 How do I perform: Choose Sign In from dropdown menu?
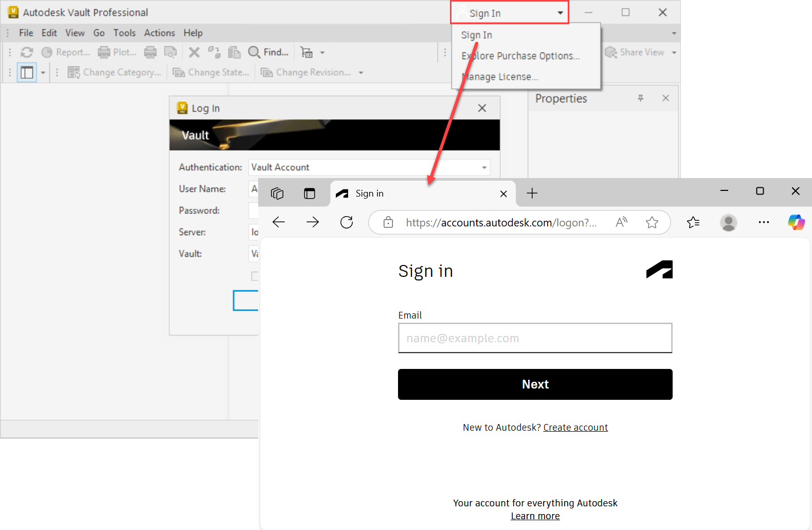point(477,35)
